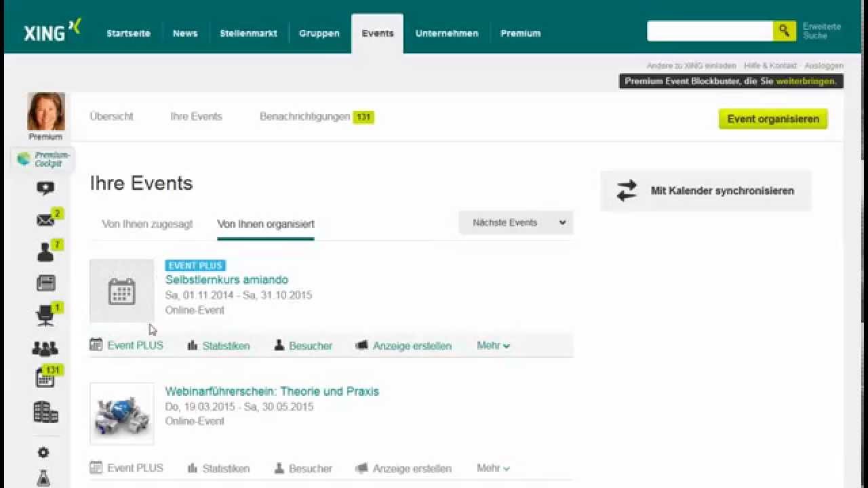Select the Von Ihnen organisiert tab
The image size is (868, 488).
click(x=266, y=224)
